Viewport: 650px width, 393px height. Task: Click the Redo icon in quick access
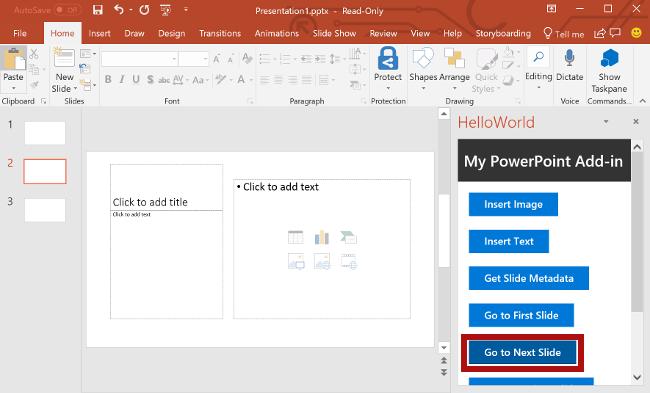click(144, 10)
